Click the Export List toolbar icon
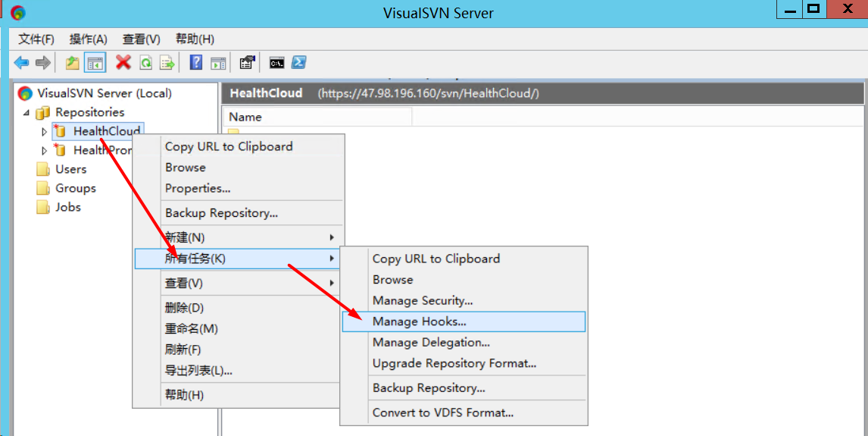 (167, 63)
